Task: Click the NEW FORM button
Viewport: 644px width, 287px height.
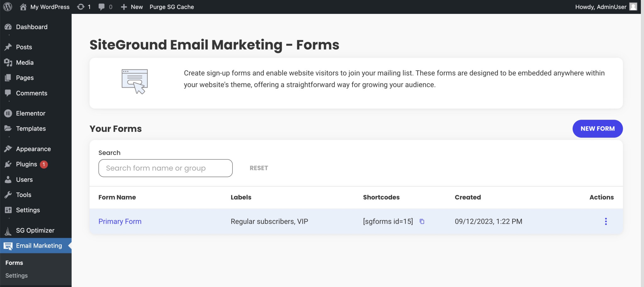Action: click(597, 129)
